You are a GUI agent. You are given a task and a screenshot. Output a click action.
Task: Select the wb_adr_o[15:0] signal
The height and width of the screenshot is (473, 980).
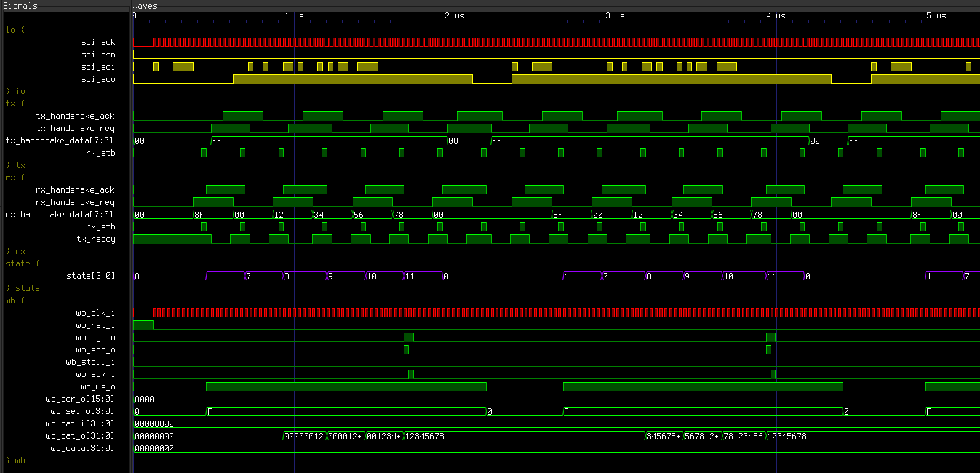80,399
